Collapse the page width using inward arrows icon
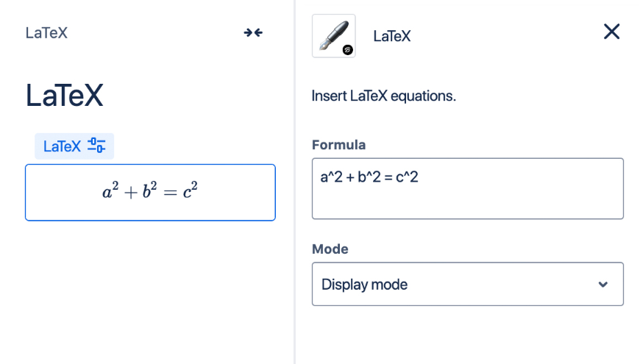Screen dimensions: 640x364 [x=253, y=32]
